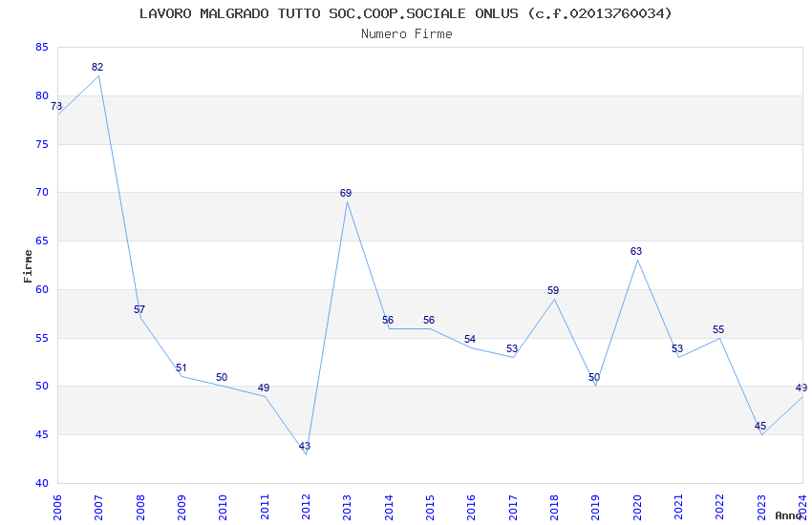This screenshot has height=525, width=812.
Task: Click the y-axis value 55
Action: (x=42, y=338)
